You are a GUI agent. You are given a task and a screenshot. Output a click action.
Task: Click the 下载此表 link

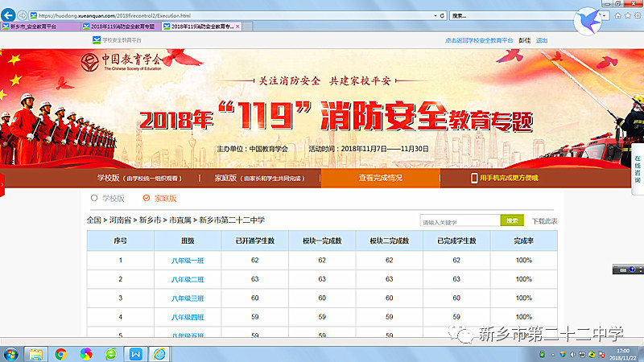[545, 221]
